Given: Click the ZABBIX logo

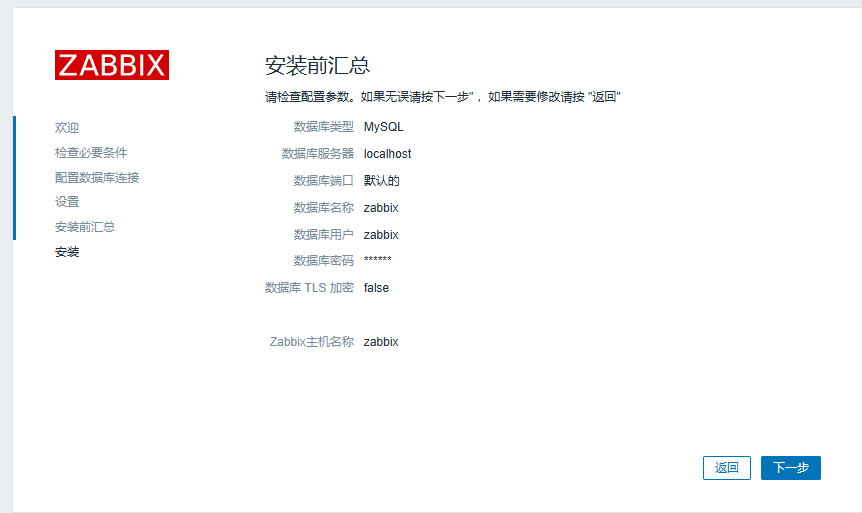Looking at the screenshot, I should [x=112, y=65].
